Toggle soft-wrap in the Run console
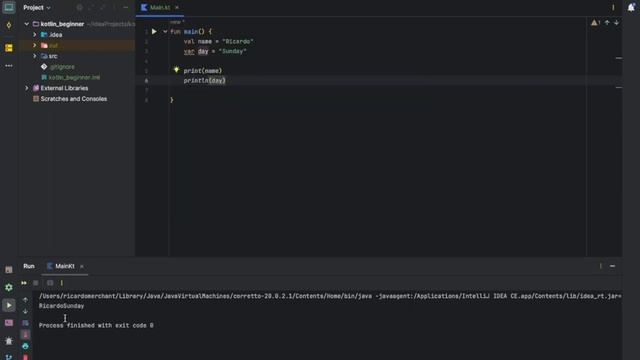 point(25,323)
